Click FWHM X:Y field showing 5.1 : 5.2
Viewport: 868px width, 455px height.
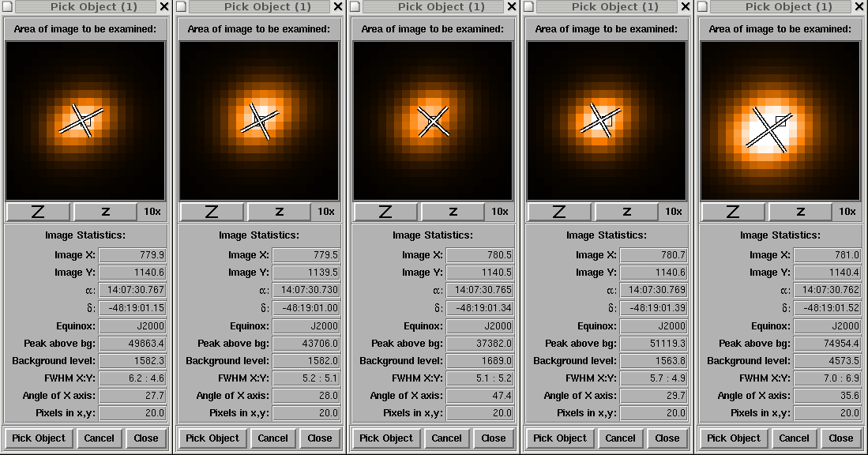479,378
